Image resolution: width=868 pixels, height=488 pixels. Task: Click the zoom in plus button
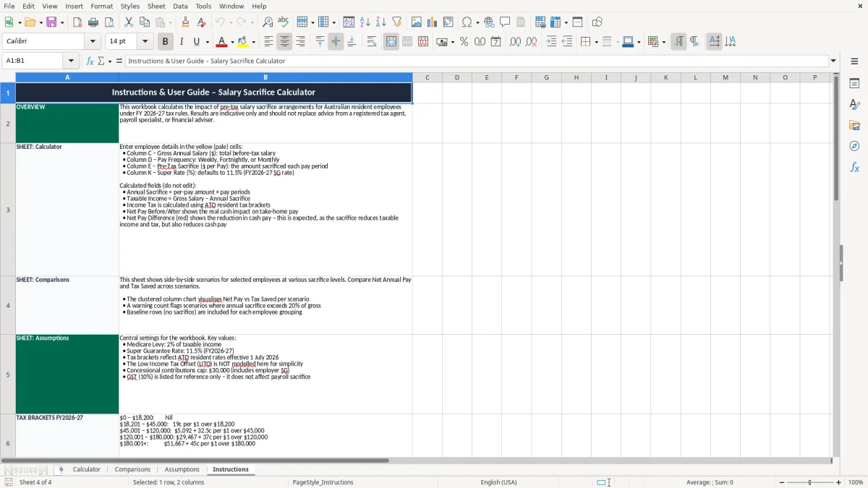pos(839,482)
